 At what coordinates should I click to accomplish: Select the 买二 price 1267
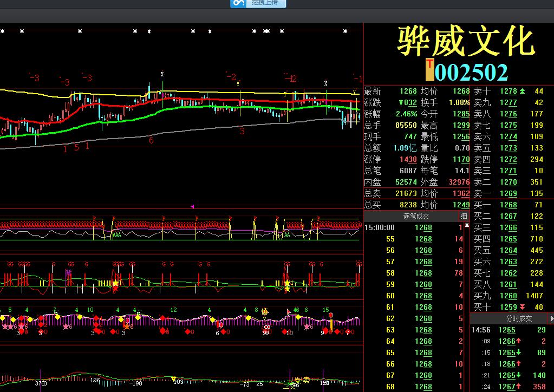click(x=509, y=216)
